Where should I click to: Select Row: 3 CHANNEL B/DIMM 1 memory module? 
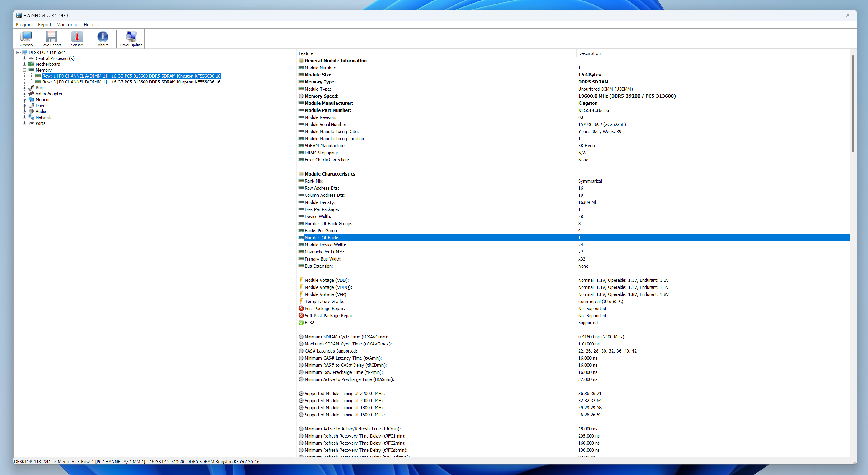131,82
